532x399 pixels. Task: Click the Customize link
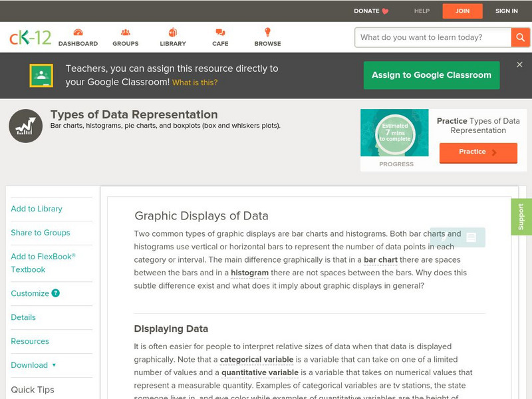30,293
